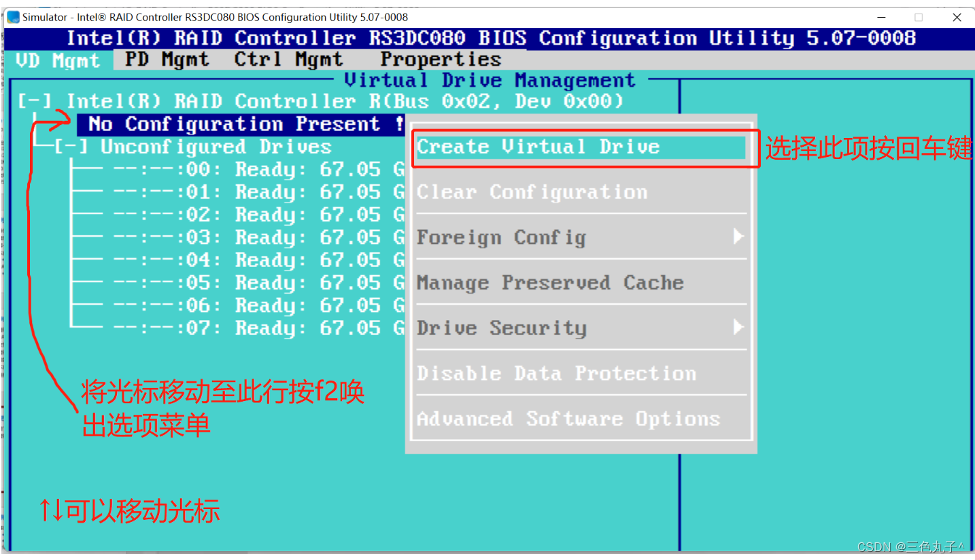Select the No Configuration Present row

pos(241,124)
